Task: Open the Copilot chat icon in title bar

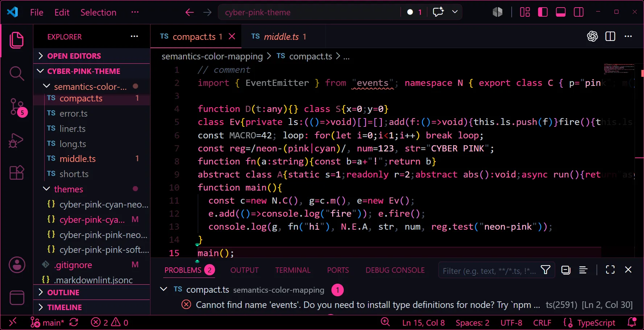Action: point(438,12)
